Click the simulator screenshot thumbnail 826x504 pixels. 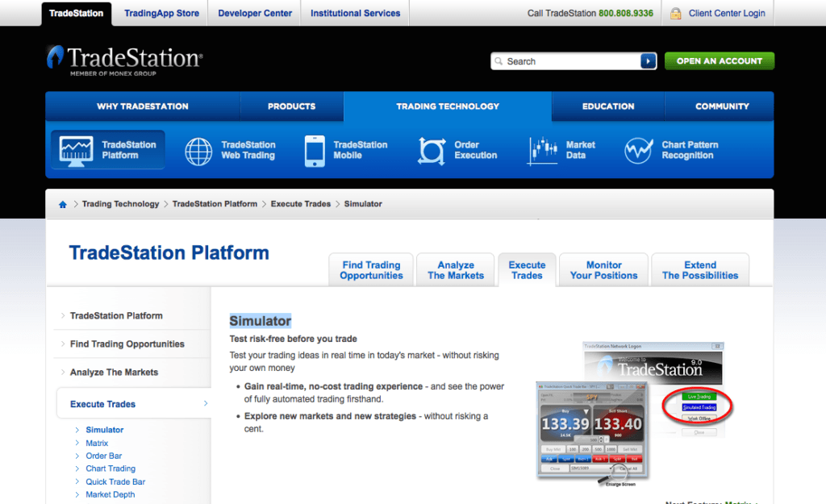(634, 414)
